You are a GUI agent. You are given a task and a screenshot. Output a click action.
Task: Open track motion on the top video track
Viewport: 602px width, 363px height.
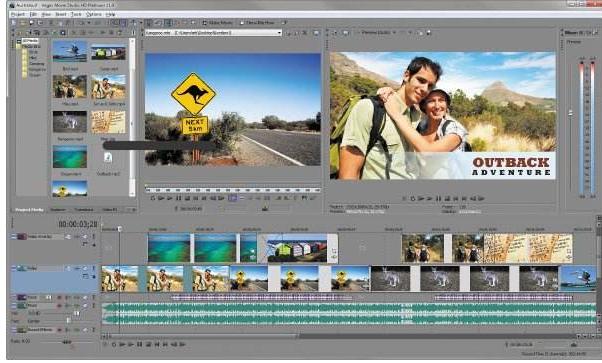point(68,237)
